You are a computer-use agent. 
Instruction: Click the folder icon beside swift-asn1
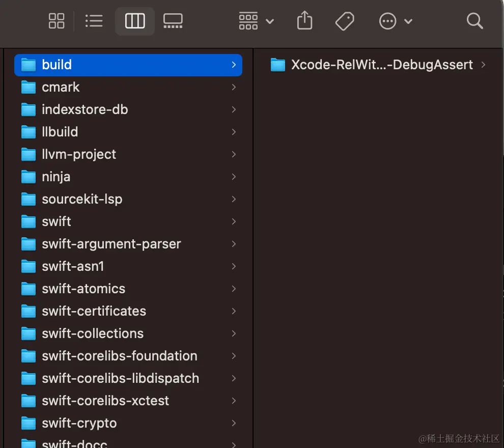click(x=29, y=267)
